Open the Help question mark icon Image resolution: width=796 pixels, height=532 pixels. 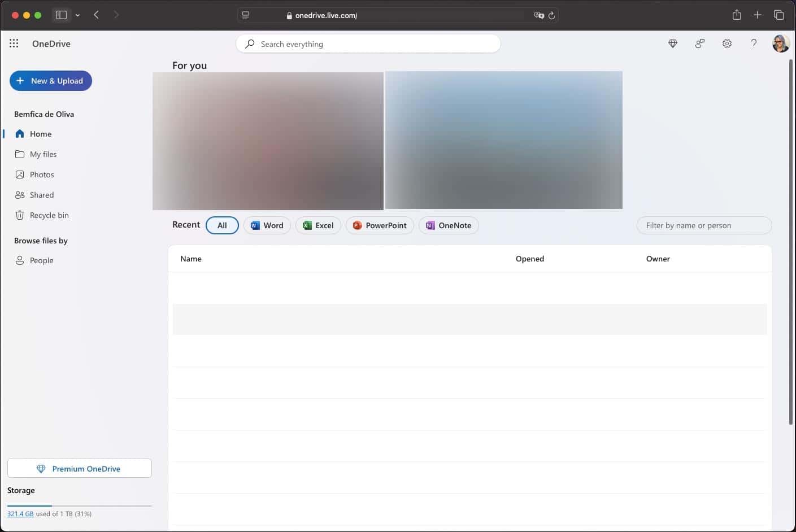754,43
